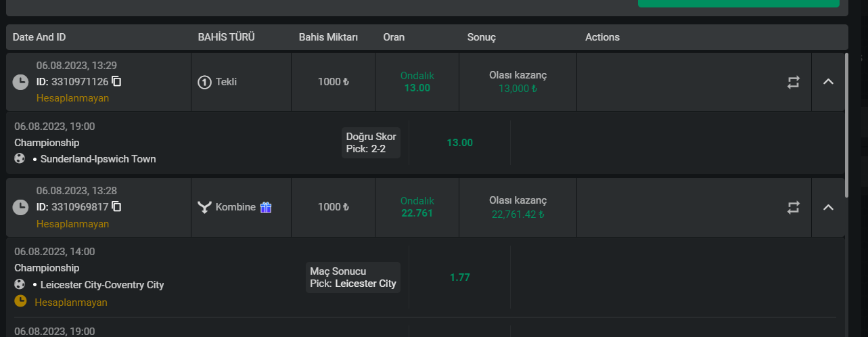Screen dimensions: 868x337
Task: Click soccer ball icon next to Sunderland-Ipswich Town
Action: (20, 159)
